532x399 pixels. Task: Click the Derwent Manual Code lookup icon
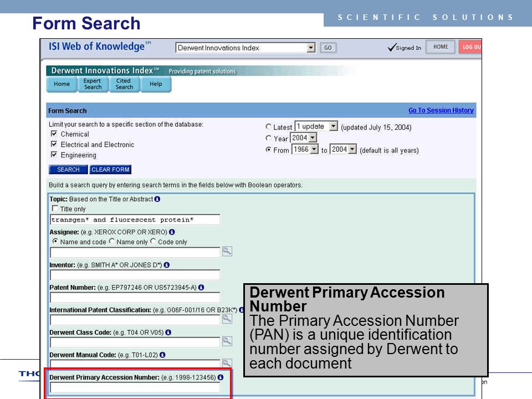pyautogui.click(x=227, y=363)
